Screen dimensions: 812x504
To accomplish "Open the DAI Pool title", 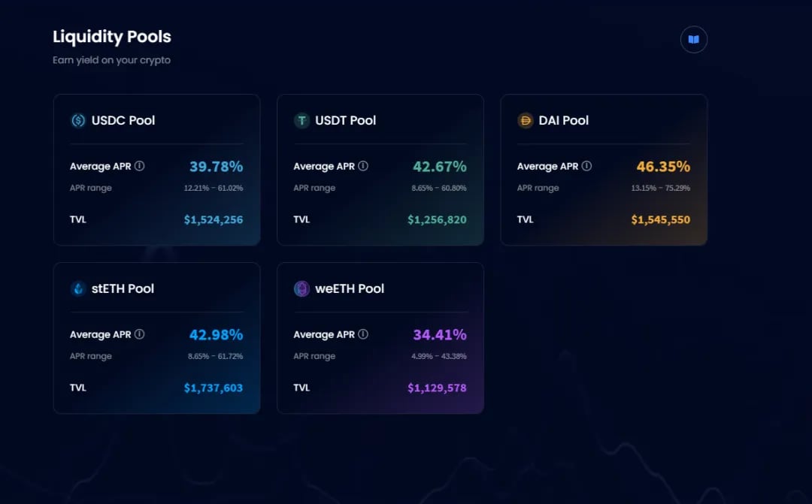I will (x=563, y=121).
